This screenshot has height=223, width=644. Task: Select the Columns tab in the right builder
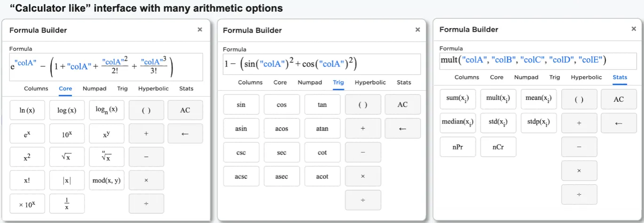[x=467, y=77]
